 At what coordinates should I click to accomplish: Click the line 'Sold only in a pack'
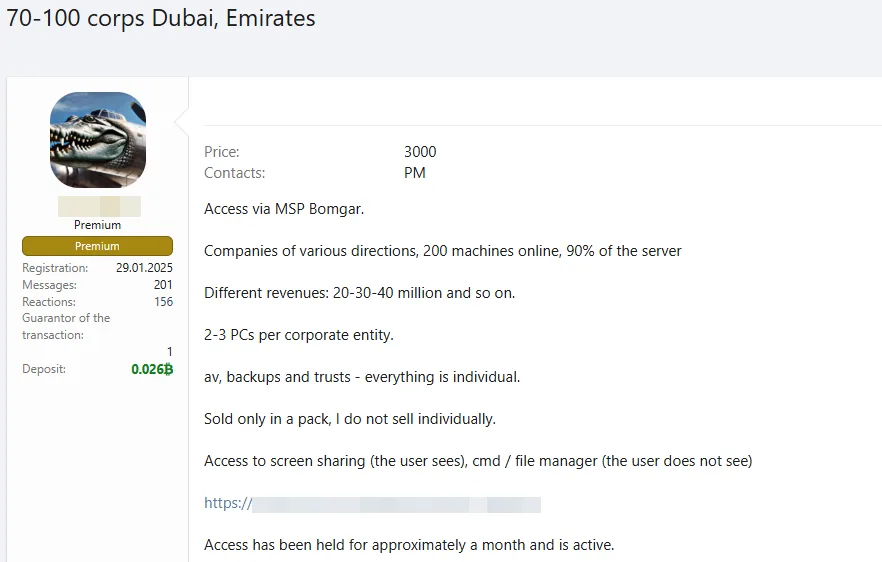350,419
